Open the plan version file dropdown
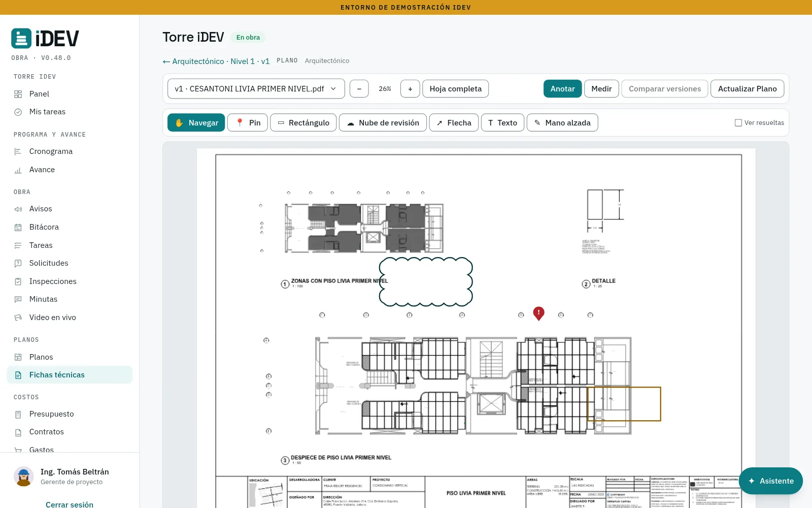Viewport: 812px width, 508px height. [x=256, y=88]
